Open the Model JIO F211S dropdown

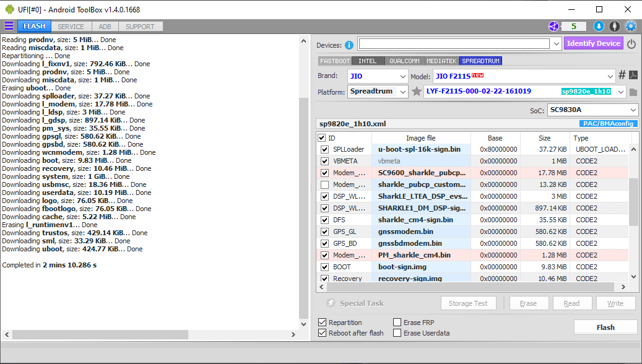point(610,76)
